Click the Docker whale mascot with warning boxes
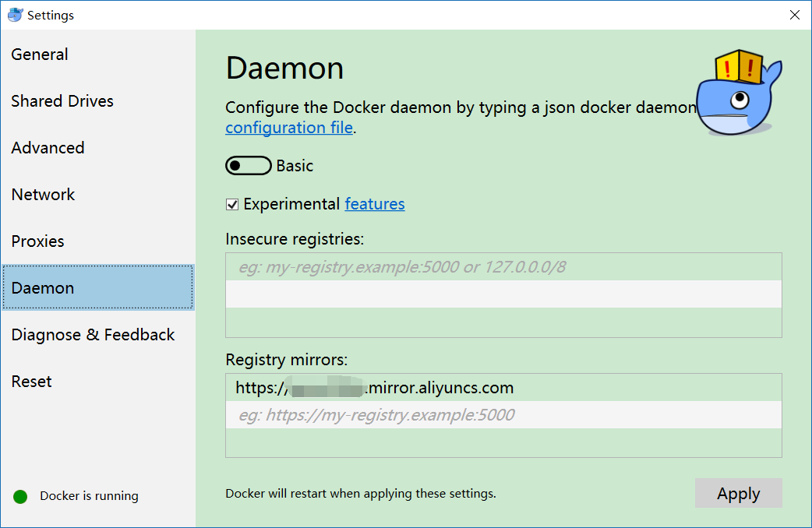This screenshot has width=812, height=528. pos(739,93)
